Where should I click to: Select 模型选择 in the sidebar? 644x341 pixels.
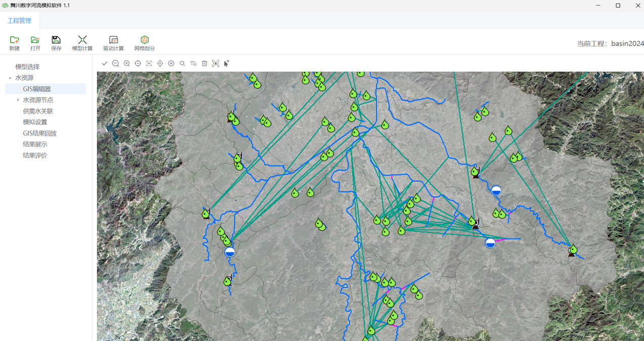tap(27, 67)
